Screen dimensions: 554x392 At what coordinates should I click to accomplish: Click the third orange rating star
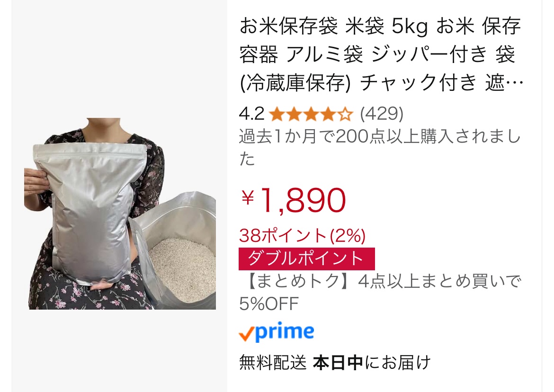pos(311,115)
